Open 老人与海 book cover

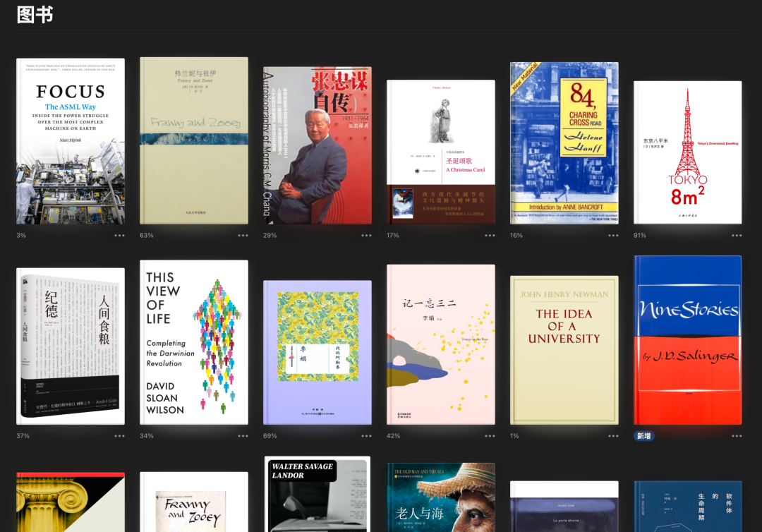pos(441,497)
